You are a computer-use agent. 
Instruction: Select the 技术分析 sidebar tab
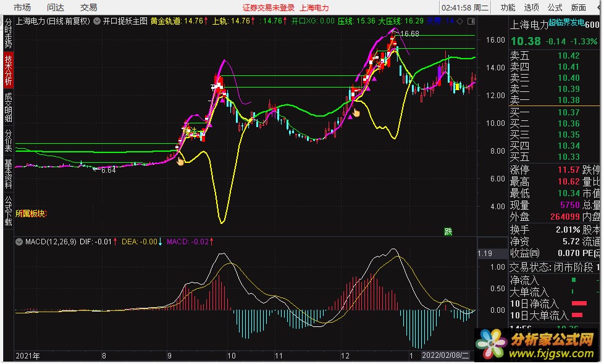pyautogui.click(x=8, y=70)
